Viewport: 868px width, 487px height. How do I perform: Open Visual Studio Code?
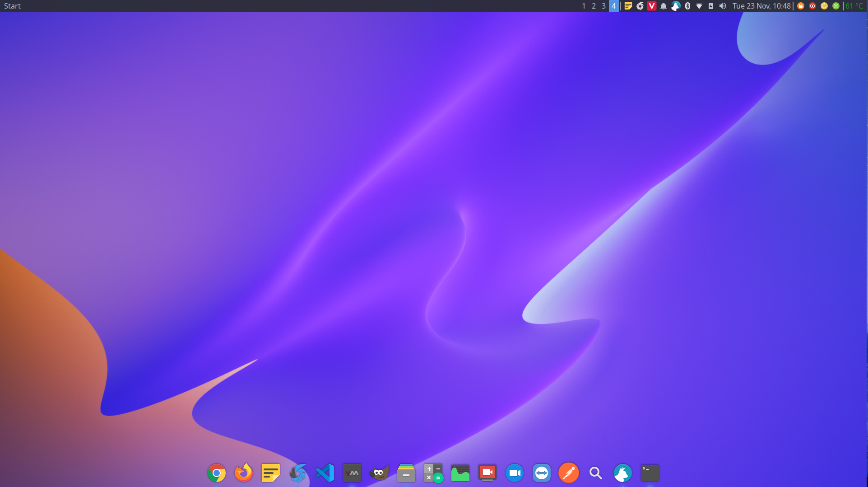[325, 473]
